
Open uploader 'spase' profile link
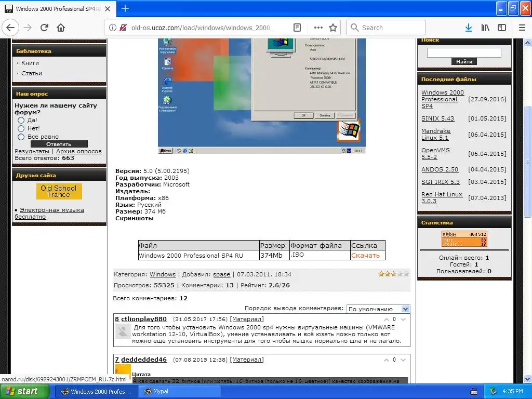click(x=221, y=274)
